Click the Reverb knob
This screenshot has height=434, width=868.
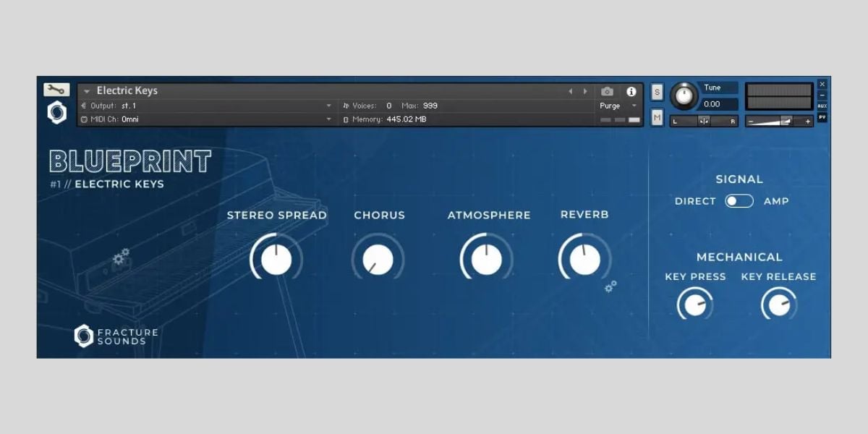tap(584, 259)
